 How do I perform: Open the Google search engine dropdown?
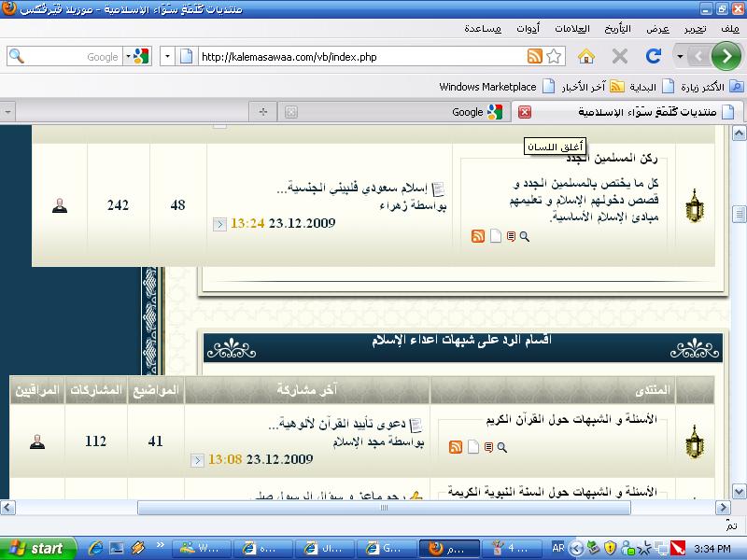[x=140, y=57]
